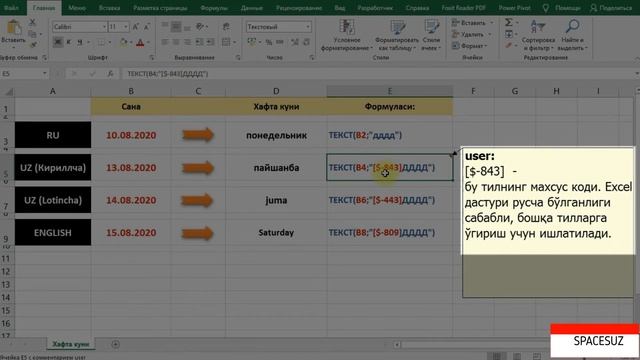Viewport: 640px width, 360px height.
Task: Click the text Orientation icon
Action: pyautogui.click(x=200, y=27)
